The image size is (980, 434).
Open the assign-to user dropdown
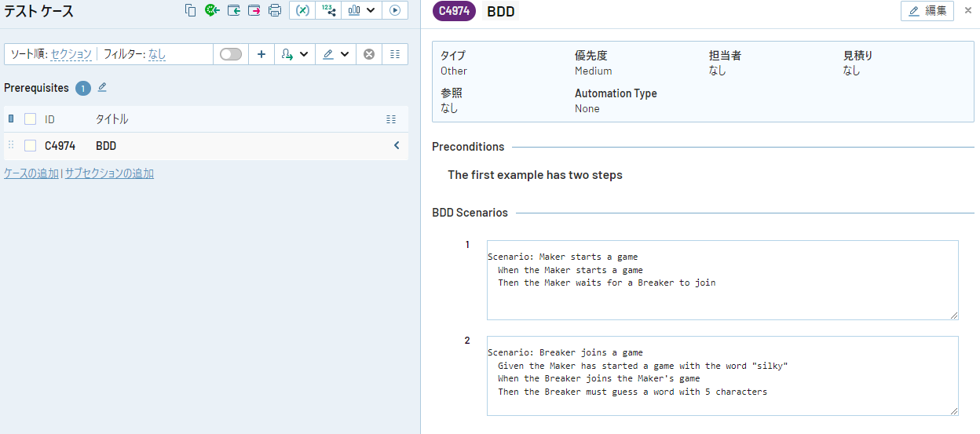click(x=294, y=54)
